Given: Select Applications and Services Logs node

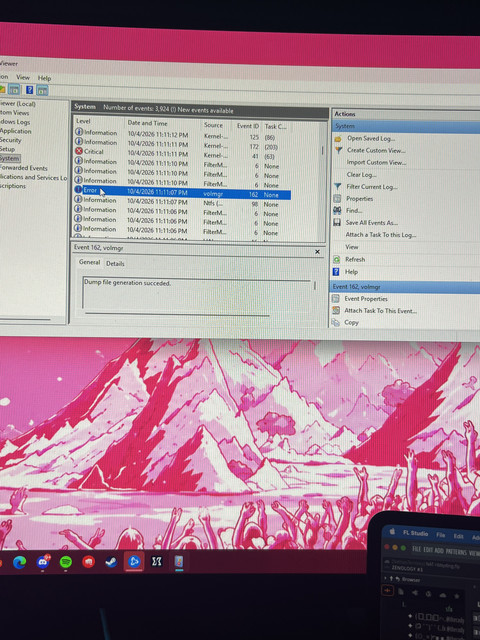Looking at the screenshot, I should point(33,177).
